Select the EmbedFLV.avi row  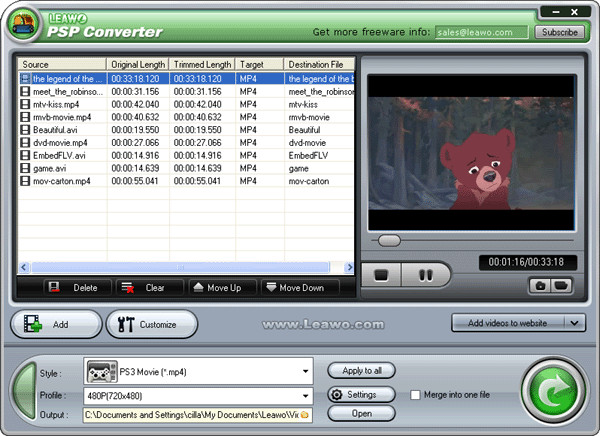(186, 155)
